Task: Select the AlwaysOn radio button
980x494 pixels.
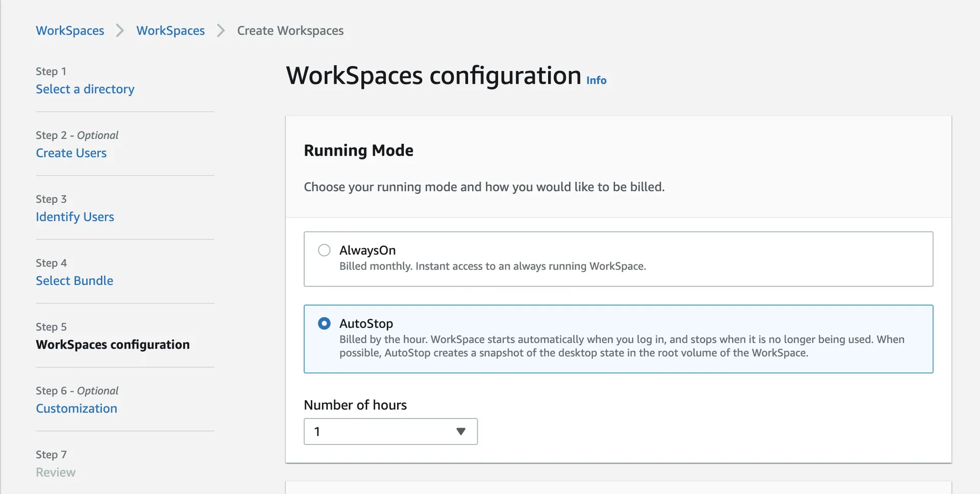Action: [x=324, y=250]
